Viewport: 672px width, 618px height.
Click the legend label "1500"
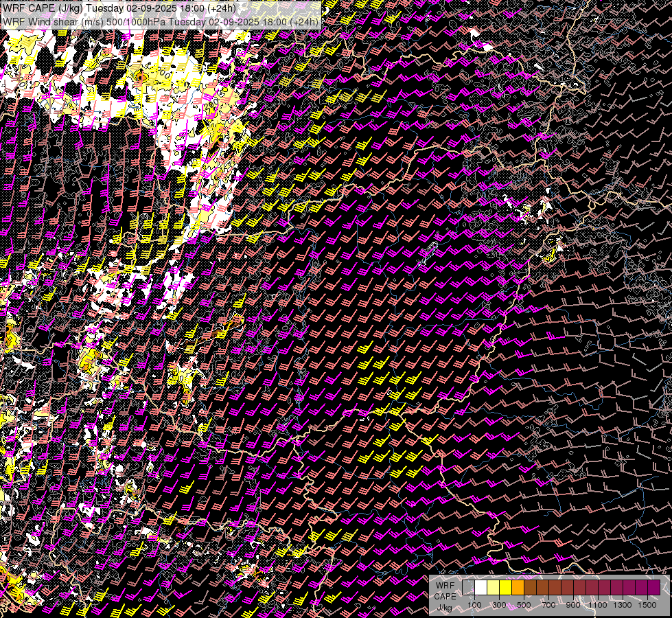pyautogui.click(x=647, y=605)
